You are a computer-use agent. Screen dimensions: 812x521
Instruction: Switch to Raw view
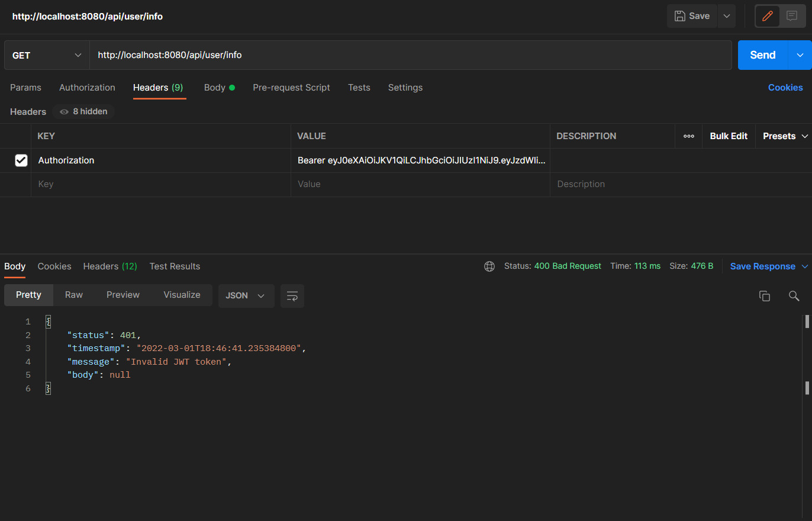click(74, 295)
